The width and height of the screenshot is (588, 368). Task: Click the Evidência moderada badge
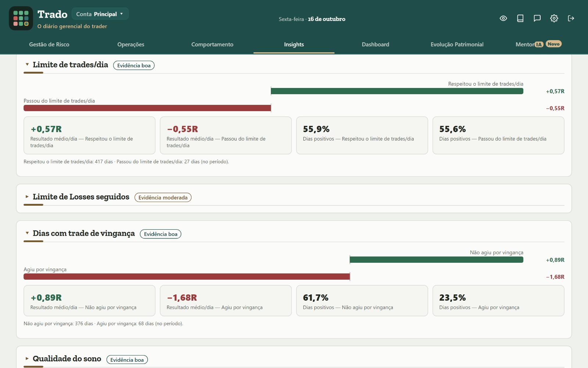click(x=163, y=198)
